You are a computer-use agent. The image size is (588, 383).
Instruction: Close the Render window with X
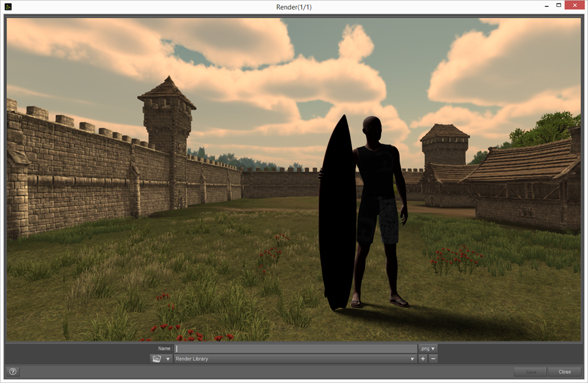coord(575,5)
